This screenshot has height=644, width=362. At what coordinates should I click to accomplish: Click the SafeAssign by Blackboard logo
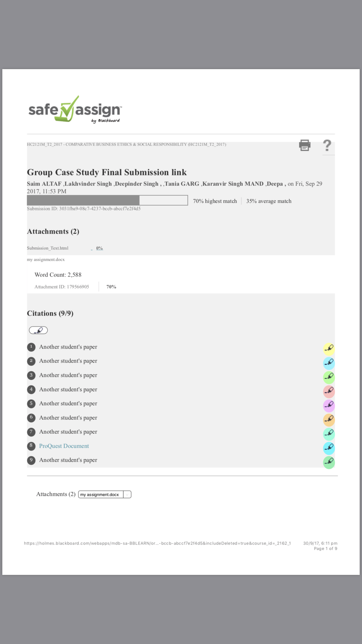tap(75, 109)
